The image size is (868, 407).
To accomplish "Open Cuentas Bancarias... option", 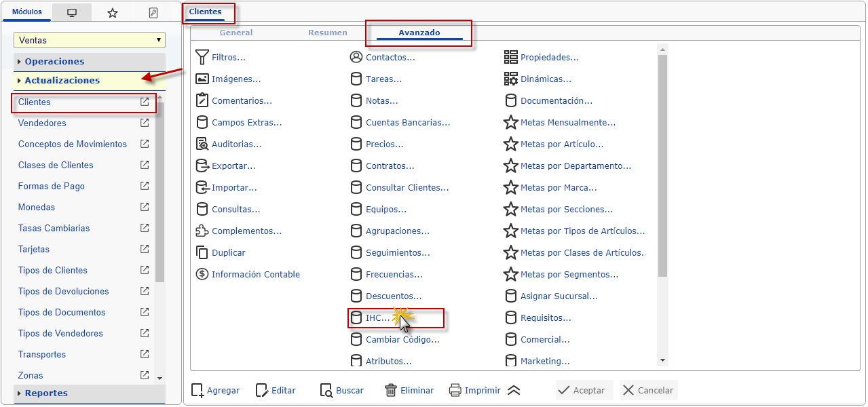I will [408, 122].
